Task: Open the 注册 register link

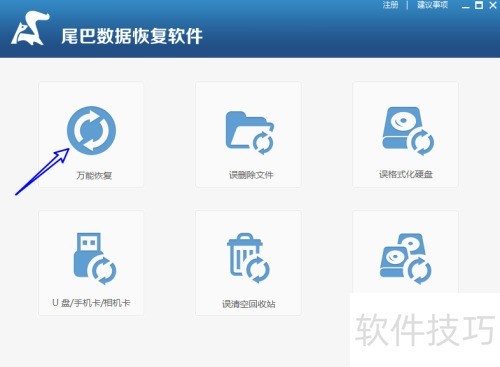Action: tap(390, 5)
